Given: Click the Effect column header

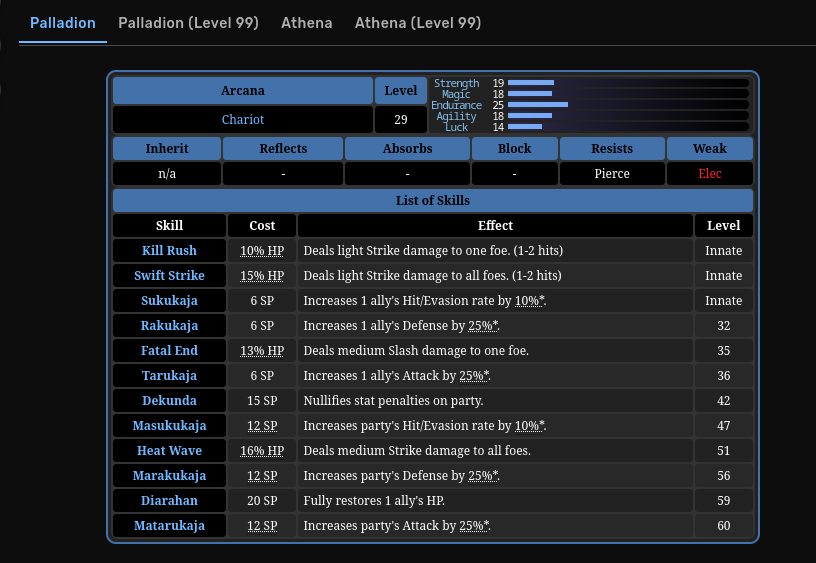Looking at the screenshot, I should (495, 226).
